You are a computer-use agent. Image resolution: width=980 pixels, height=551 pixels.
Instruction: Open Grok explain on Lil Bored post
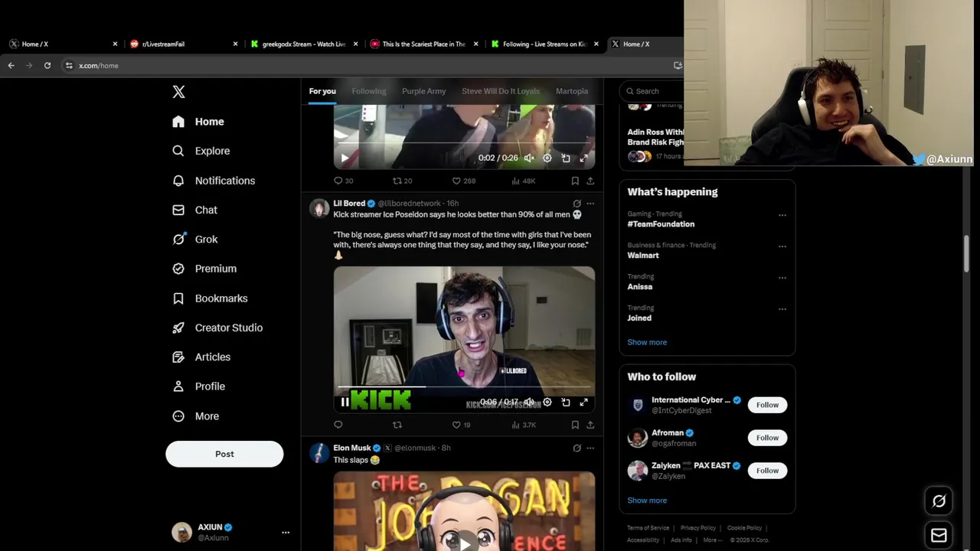[x=577, y=204]
